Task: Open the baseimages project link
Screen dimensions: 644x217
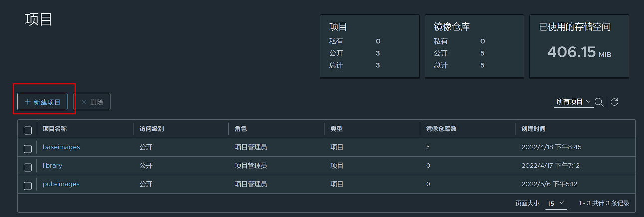Action: [x=61, y=147]
